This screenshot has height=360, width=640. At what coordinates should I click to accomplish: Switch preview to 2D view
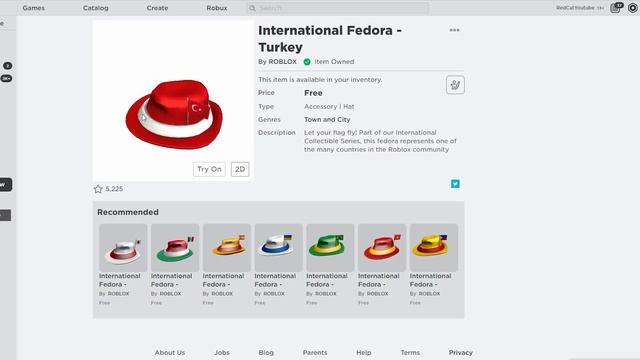click(x=240, y=169)
